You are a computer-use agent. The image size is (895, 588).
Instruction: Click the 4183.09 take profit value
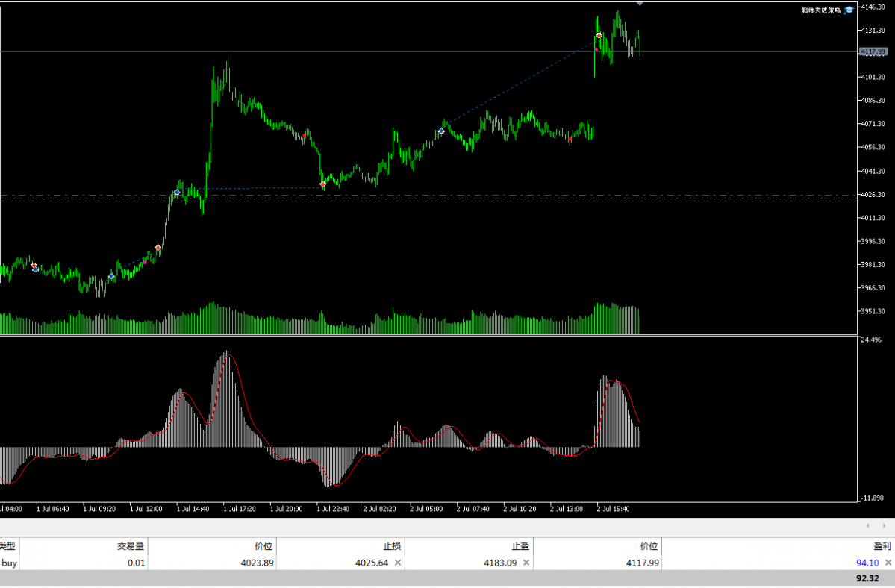(500, 563)
